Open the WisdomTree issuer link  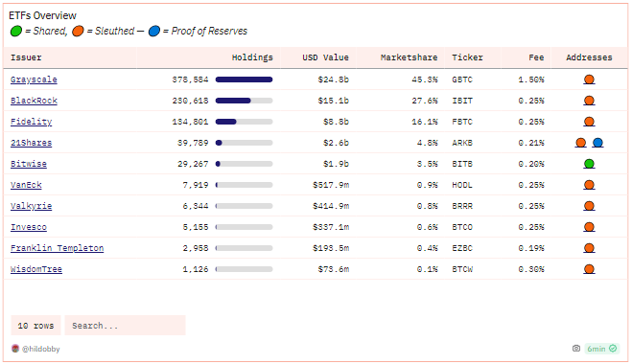pyautogui.click(x=36, y=269)
